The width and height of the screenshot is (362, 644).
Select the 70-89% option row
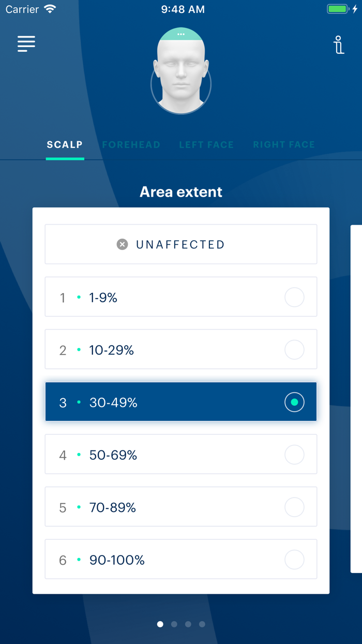[x=181, y=507]
